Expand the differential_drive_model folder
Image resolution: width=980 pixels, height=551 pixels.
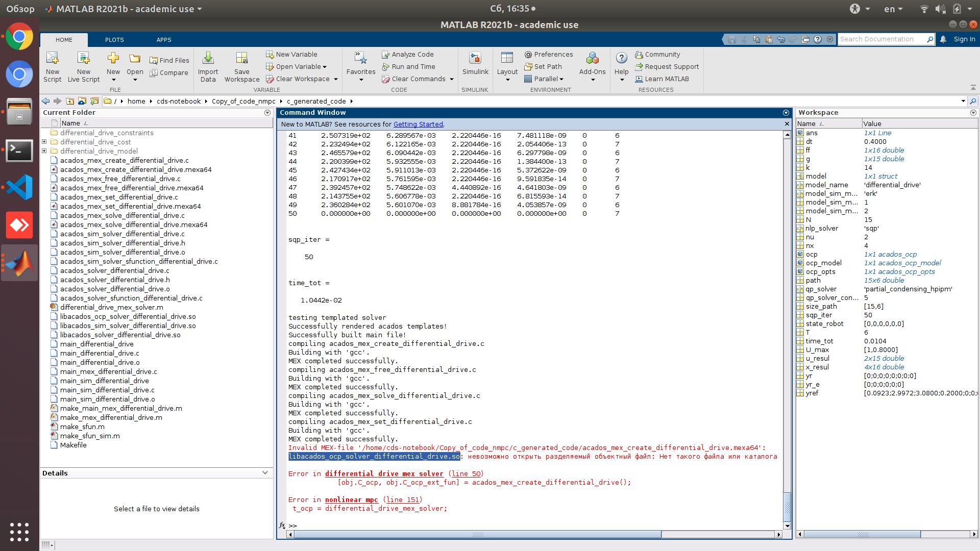point(44,151)
